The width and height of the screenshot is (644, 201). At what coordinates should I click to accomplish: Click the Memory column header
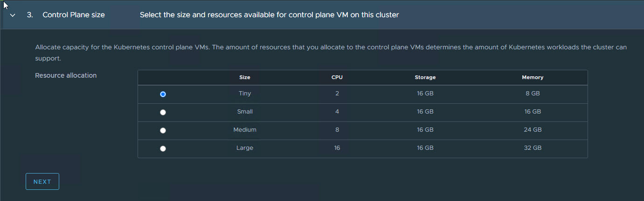tap(532, 78)
